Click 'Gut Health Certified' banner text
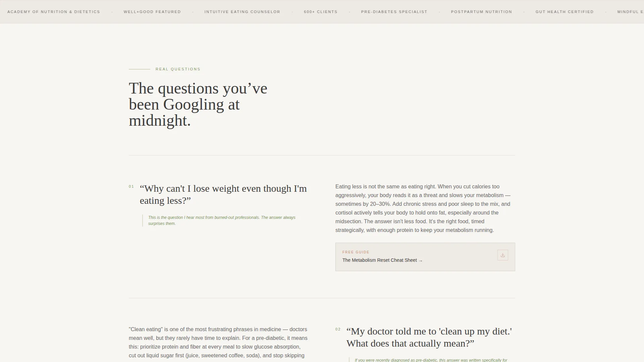644x362 pixels. (x=565, y=12)
